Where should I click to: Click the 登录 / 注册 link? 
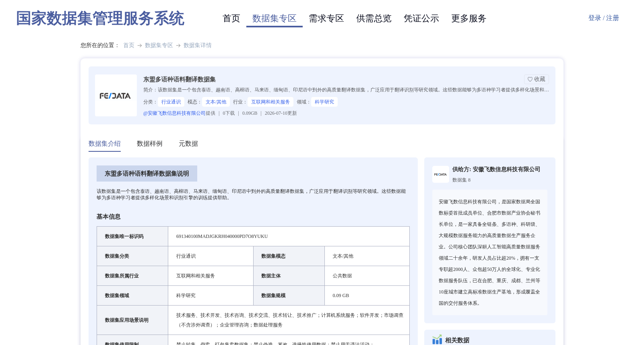(604, 18)
